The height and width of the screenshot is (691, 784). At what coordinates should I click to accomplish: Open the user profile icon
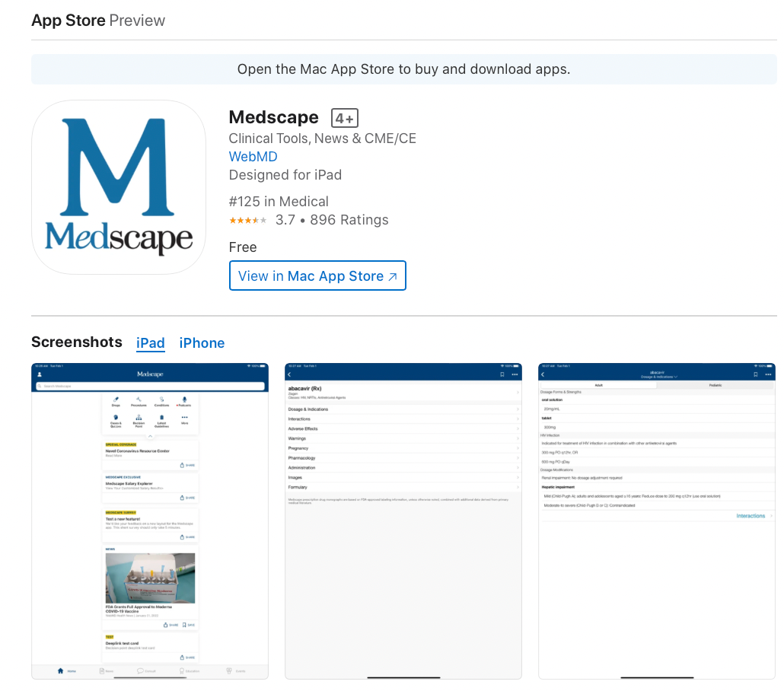coord(39,374)
